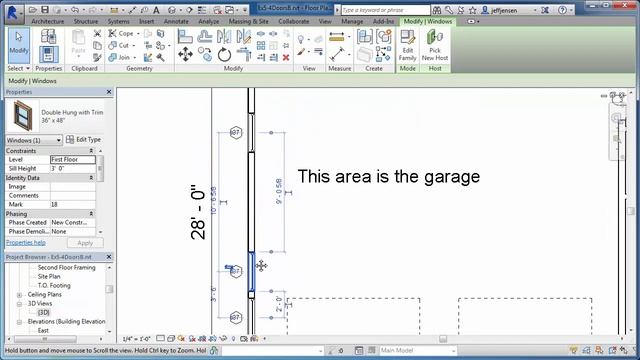The height and width of the screenshot is (360, 640).
Task: Open the Massing & Site ribbon tab
Action: (x=249, y=21)
